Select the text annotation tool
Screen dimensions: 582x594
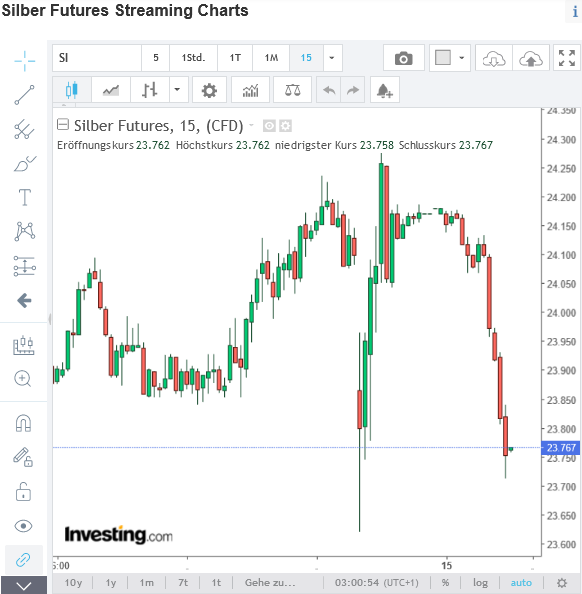pyautogui.click(x=25, y=197)
